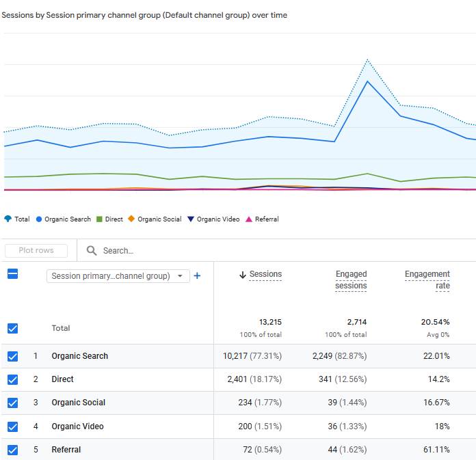The width and height of the screenshot is (476, 460).
Task: Click the Referral channel row label
Action: click(66, 450)
